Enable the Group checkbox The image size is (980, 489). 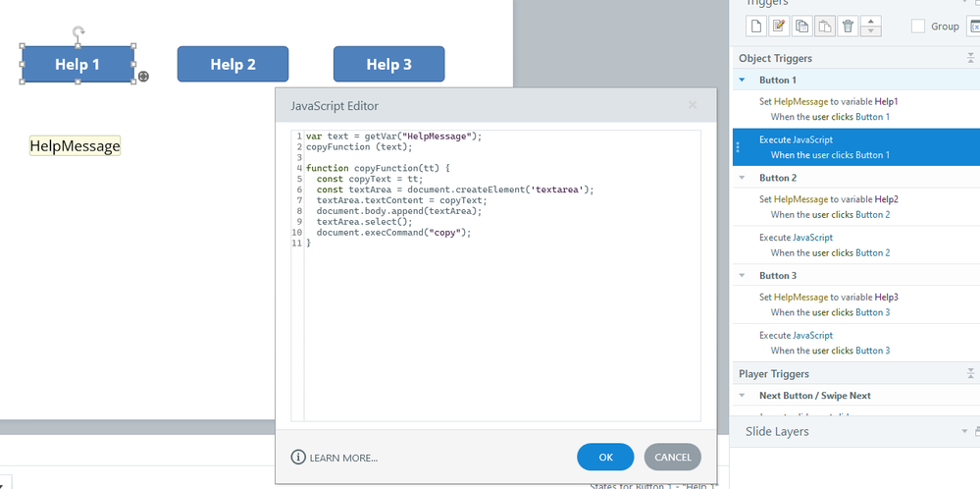[x=918, y=27]
